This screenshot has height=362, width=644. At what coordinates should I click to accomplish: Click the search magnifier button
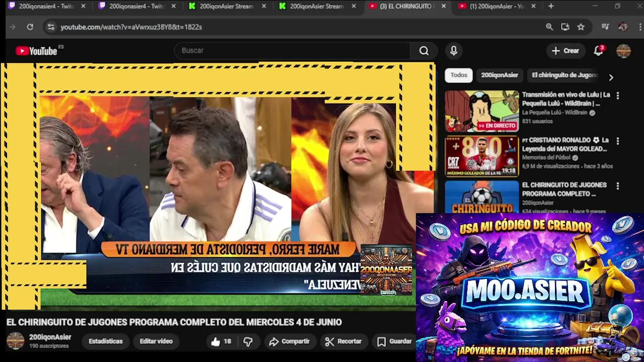[x=424, y=51]
